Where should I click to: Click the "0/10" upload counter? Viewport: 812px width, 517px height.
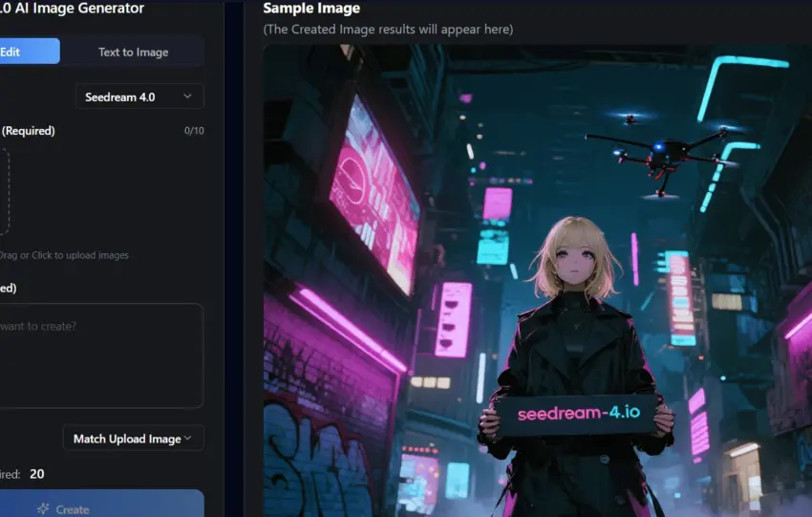(x=194, y=131)
